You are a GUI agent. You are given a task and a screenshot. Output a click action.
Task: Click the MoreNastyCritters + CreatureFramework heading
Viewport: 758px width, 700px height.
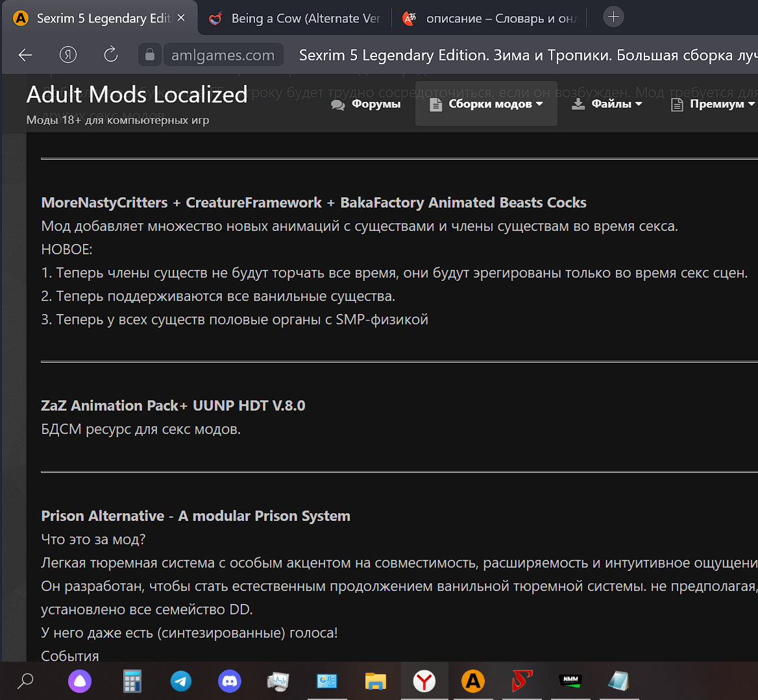click(x=313, y=202)
